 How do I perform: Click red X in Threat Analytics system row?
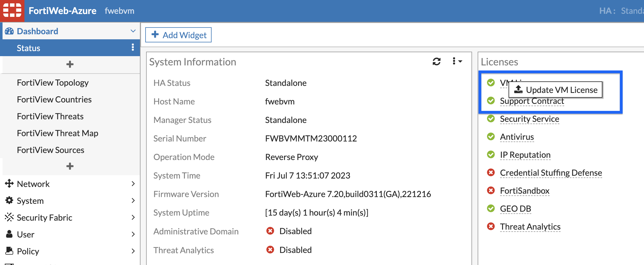(270, 250)
